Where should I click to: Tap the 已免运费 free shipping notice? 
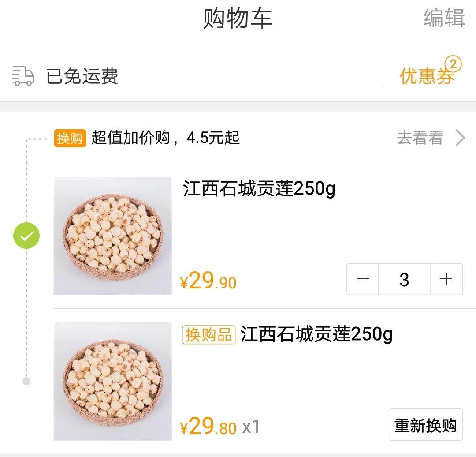pyautogui.click(x=82, y=76)
